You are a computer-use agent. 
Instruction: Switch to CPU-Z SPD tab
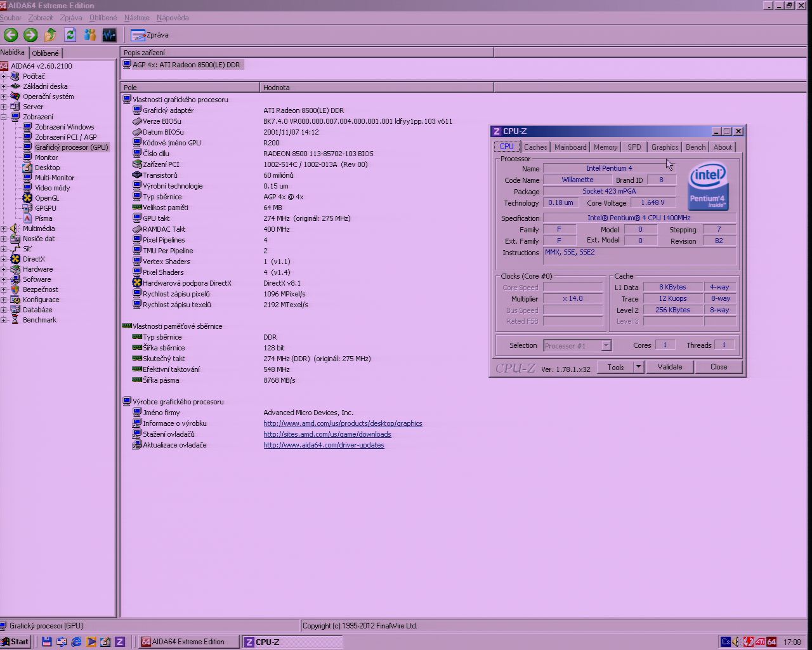(634, 147)
